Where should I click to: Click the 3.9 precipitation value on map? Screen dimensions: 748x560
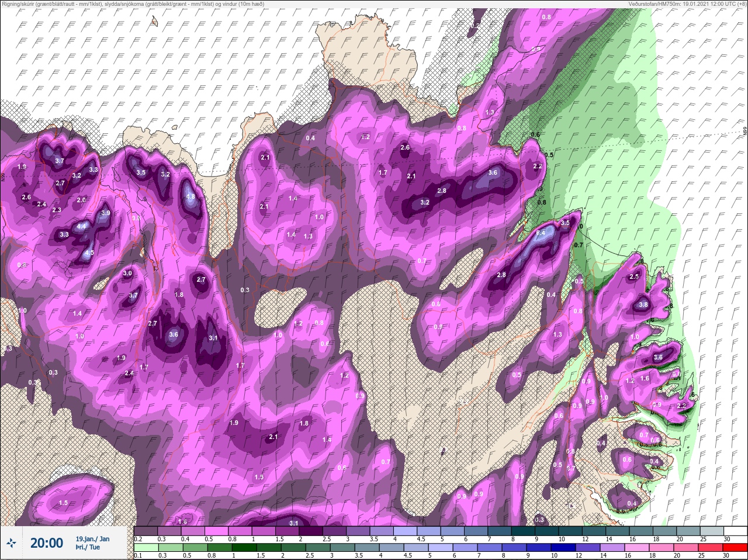click(x=105, y=213)
